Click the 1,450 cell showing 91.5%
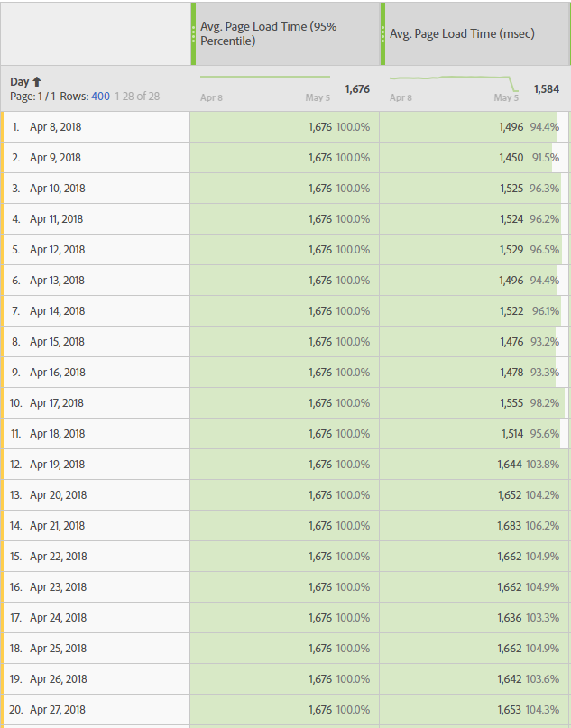 click(511, 158)
